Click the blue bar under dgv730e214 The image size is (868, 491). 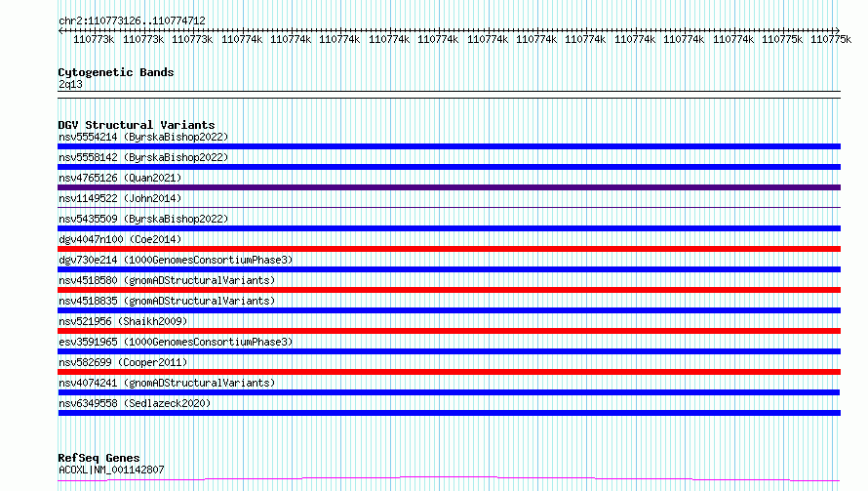click(449, 269)
